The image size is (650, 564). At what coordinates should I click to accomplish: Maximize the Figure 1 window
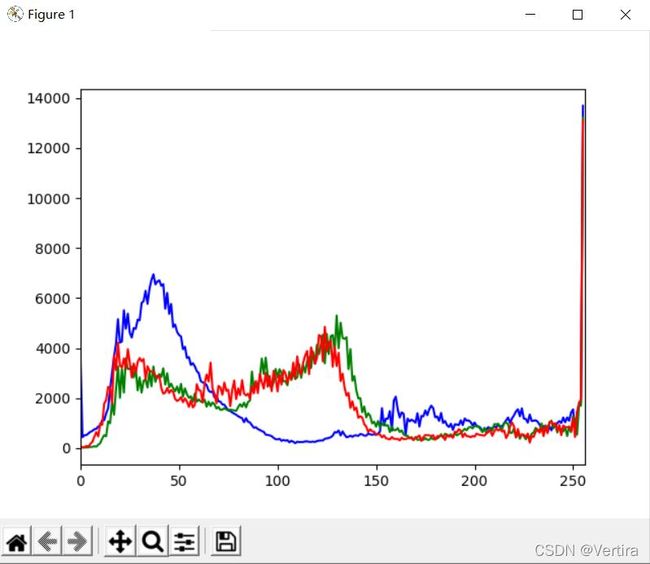pyautogui.click(x=577, y=15)
